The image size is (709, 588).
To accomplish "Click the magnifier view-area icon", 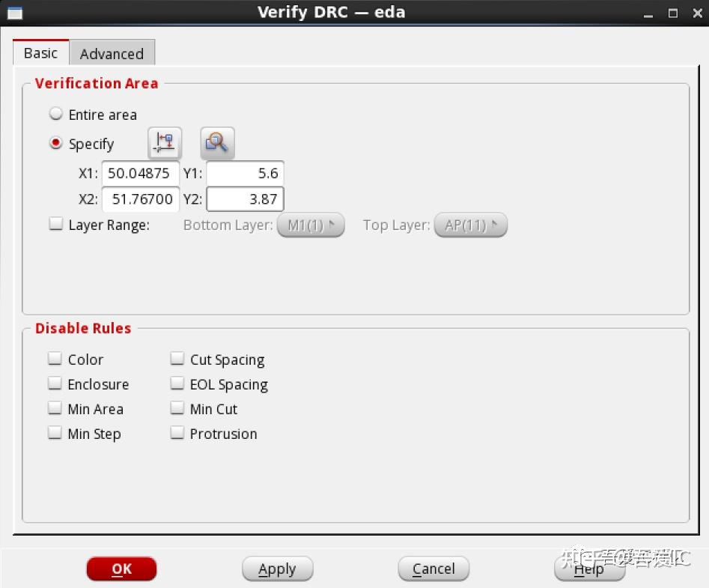I will [x=216, y=142].
